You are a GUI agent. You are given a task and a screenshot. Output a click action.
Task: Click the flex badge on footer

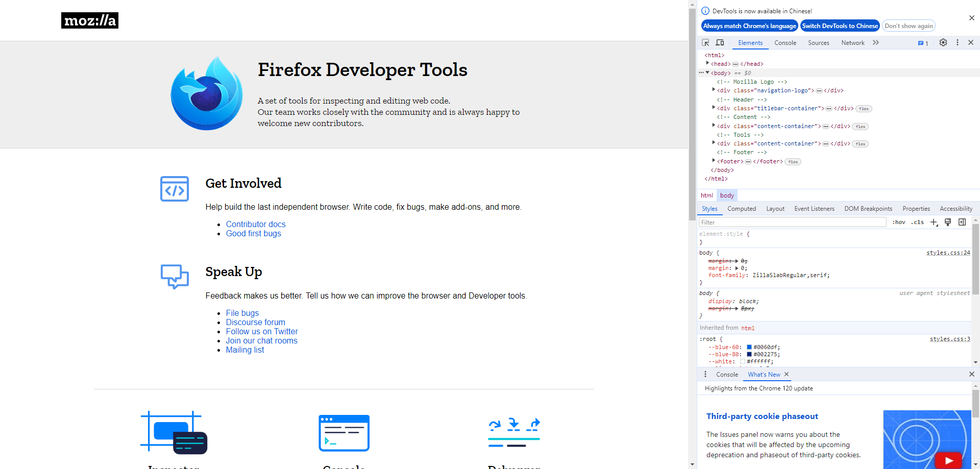[x=793, y=162]
